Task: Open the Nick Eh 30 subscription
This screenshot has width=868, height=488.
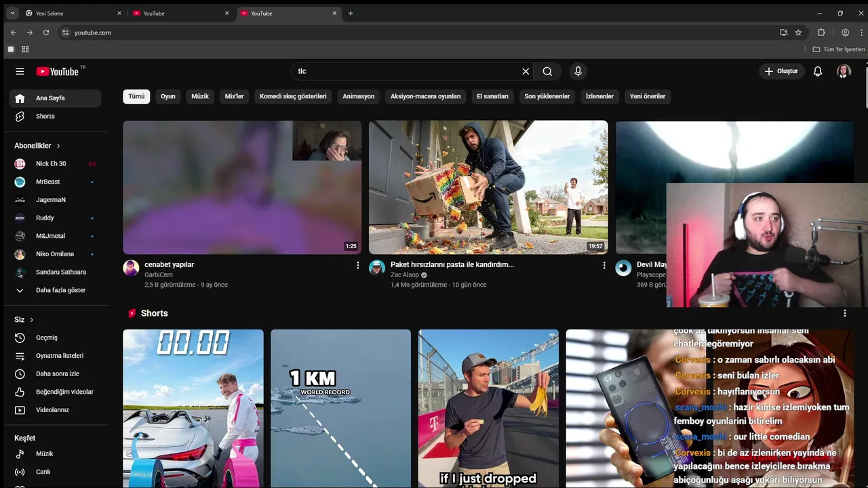Action: pyautogui.click(x=55, y=163)
